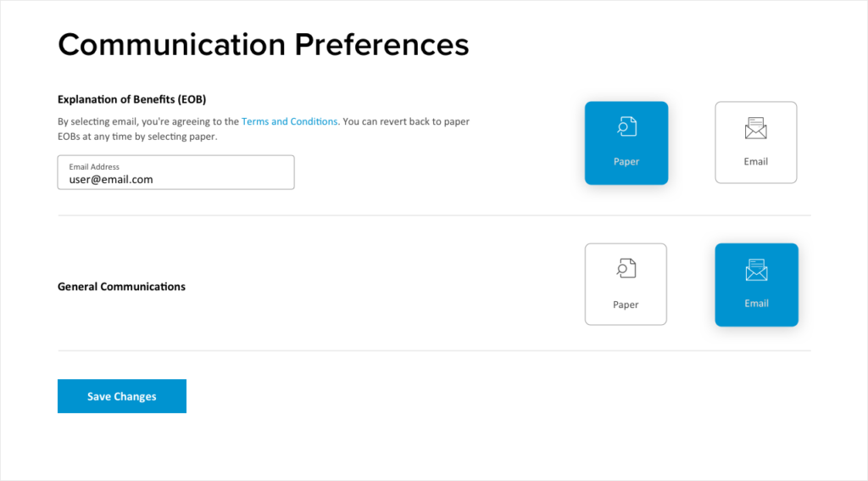Click the "Paper" label in the EOB row

(x=626, y=161)
